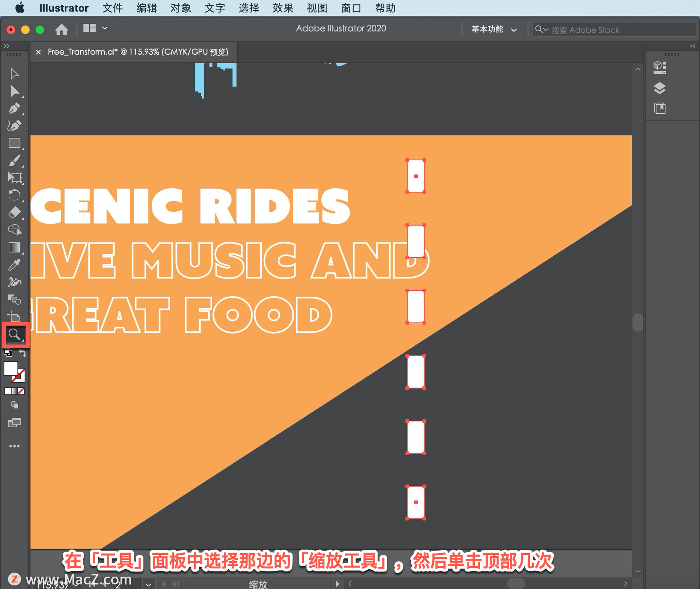Toggle drawing mode icon
The width and height of the screenshot is (700, 589).
(x=15, y=405)
